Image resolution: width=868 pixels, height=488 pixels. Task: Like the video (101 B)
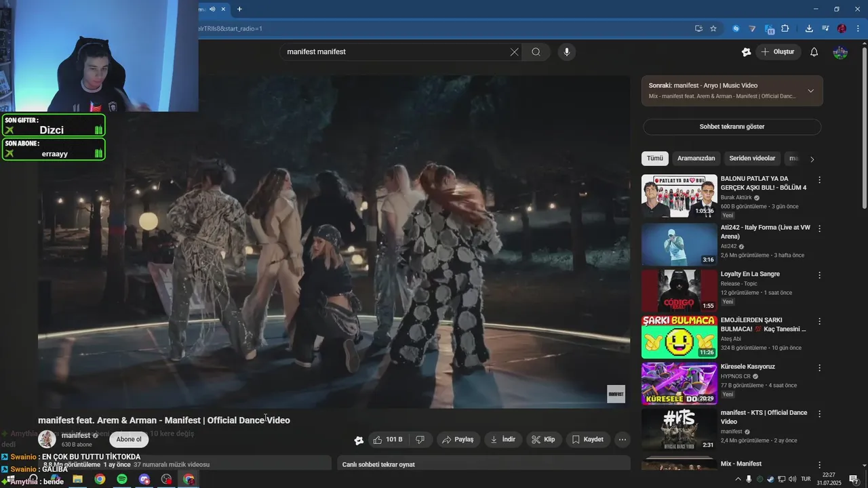tap(389, 440)
